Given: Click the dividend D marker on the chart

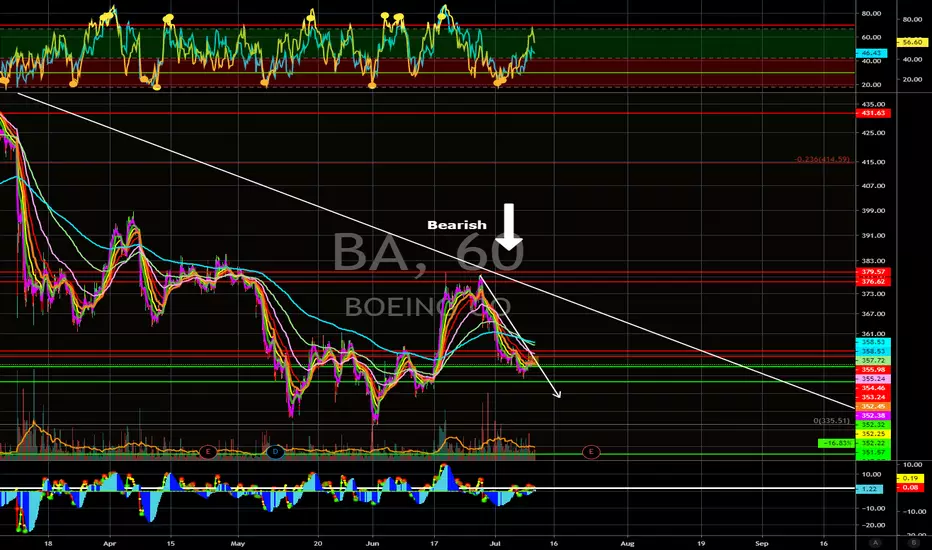Looking at the screenshot, I should point(275,452).
